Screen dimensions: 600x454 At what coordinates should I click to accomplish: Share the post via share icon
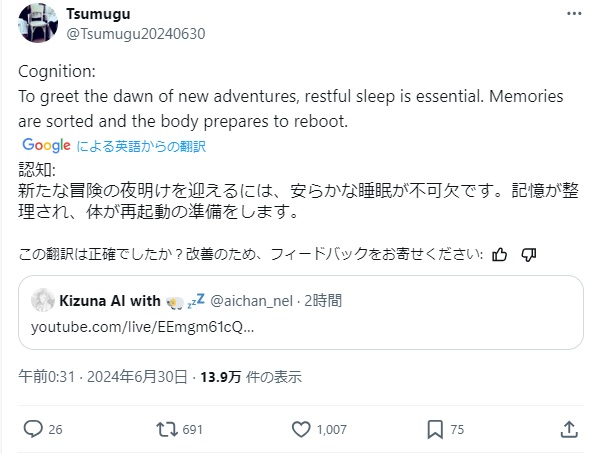pos(569,429)
